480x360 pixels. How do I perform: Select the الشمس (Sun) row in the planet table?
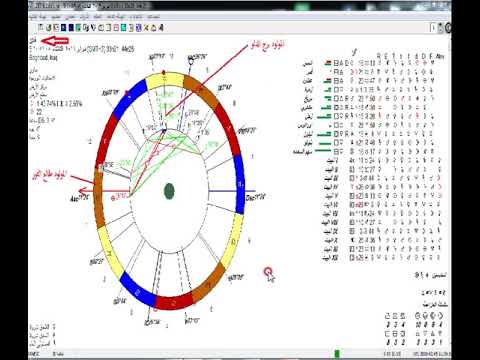pyautogui.click(x=369, y=63)
